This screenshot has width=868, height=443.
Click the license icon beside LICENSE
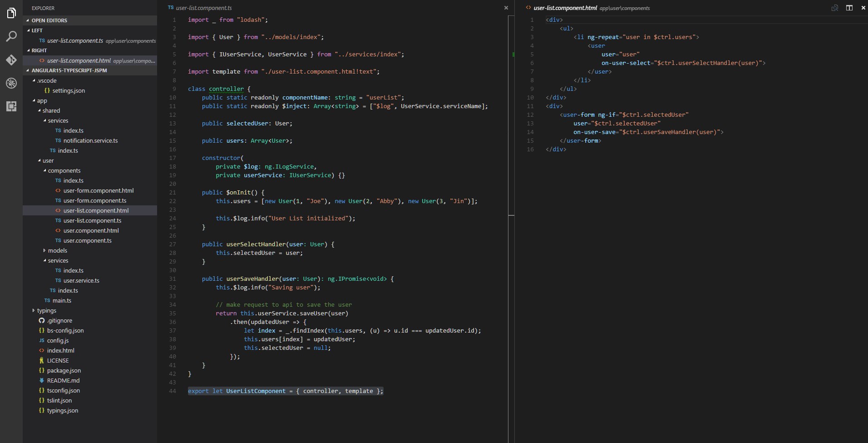point(42,360)
